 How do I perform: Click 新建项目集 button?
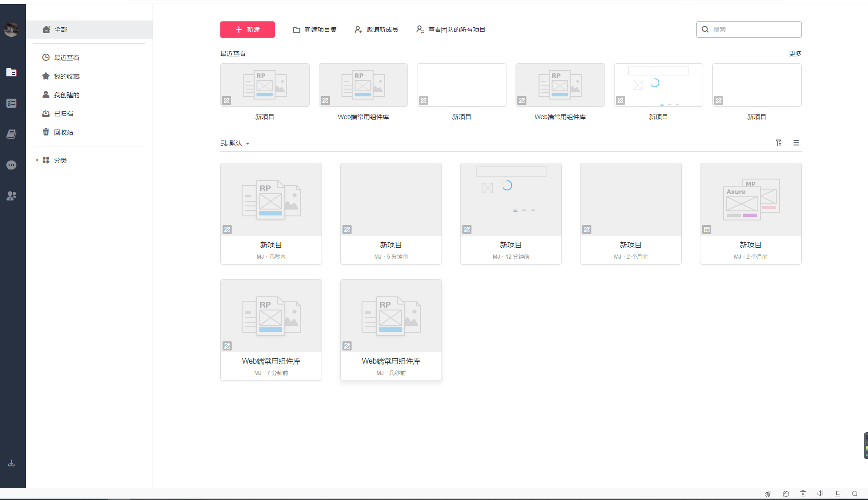click(315, 30)
